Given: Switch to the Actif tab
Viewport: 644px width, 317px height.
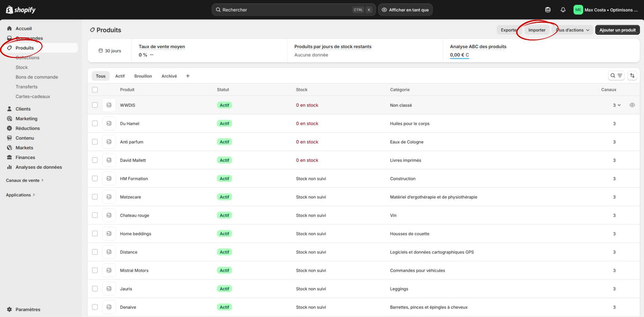Looking at the screenshot, I should (x=120, y=76).
